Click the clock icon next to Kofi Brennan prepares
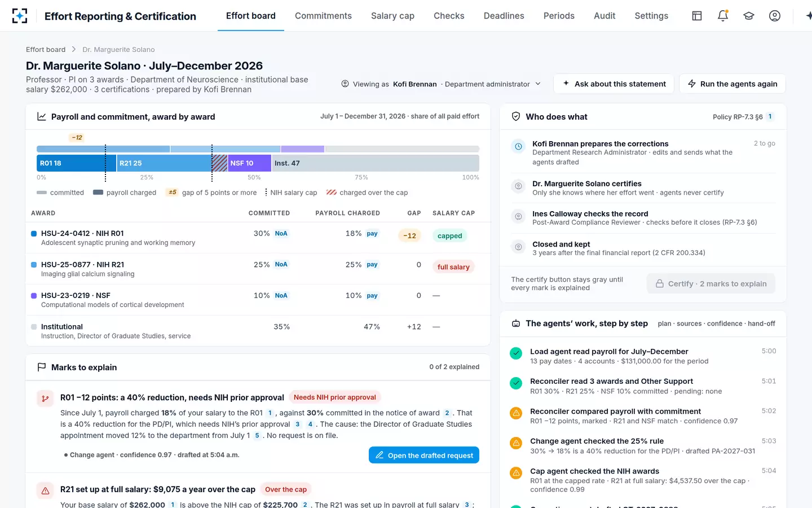The image size is (812, 508). (518, 146)
